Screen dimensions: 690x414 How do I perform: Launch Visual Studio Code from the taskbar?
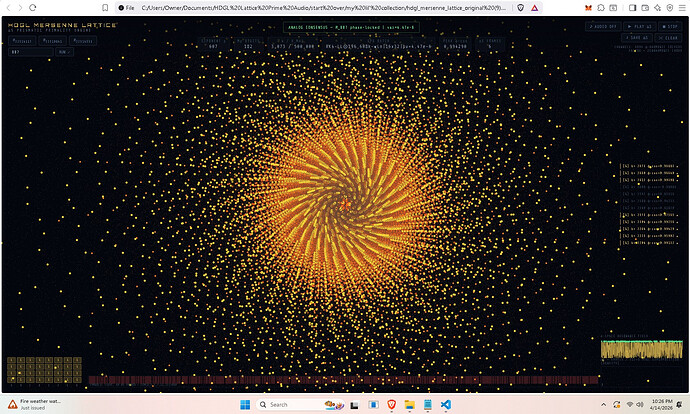coord(447,404)
